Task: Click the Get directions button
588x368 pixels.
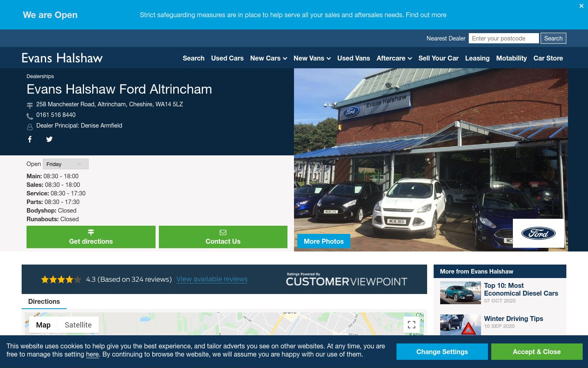Action: coord(91,237)
